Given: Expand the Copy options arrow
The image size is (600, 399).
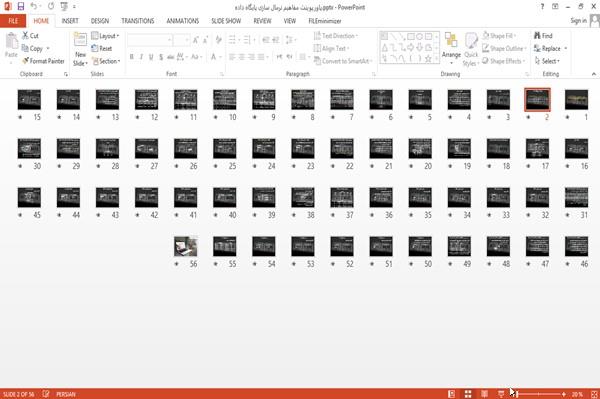Looking at the screenshot, I should [48, 49].
